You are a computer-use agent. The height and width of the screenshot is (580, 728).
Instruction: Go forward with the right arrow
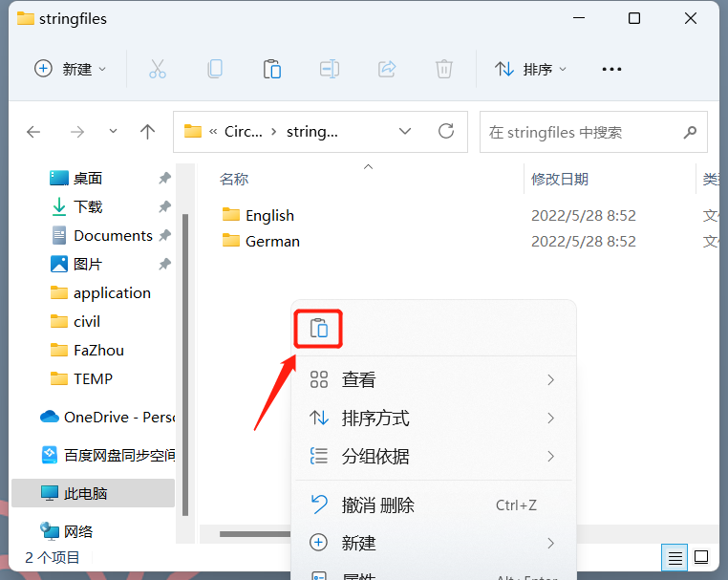[77, 132]
